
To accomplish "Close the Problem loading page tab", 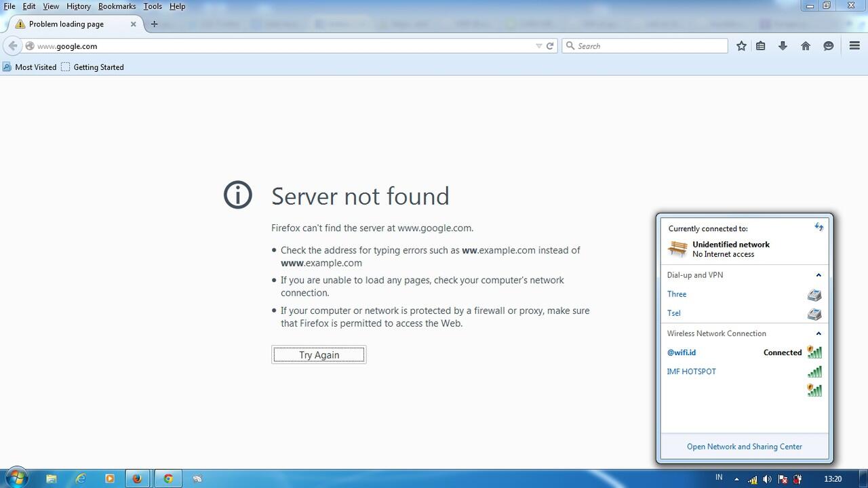I will pyautogui.click(x=133, y=24).
